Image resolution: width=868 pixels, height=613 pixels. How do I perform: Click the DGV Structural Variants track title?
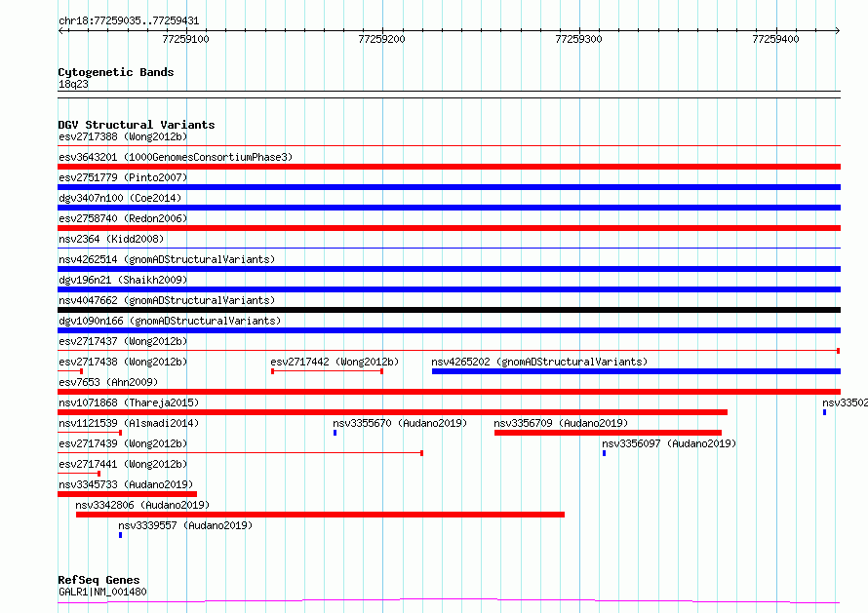click(x=137, y=125)
